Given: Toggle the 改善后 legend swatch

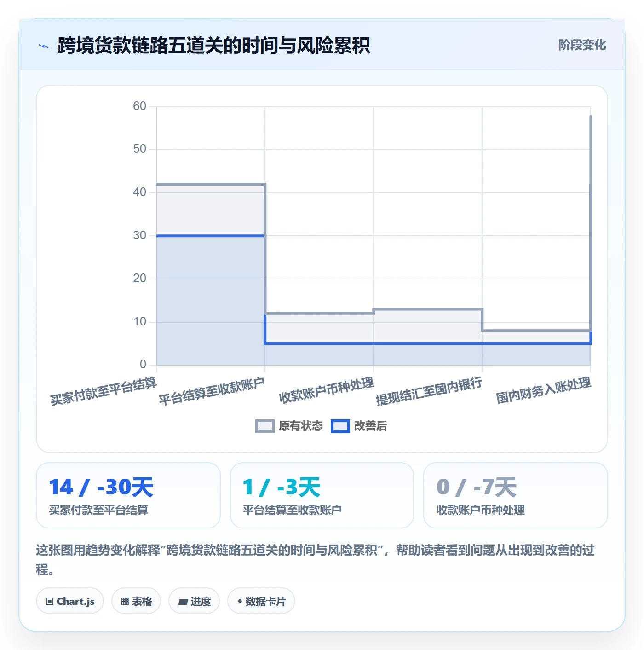Looking at the screenshot, I should point(340,426).
